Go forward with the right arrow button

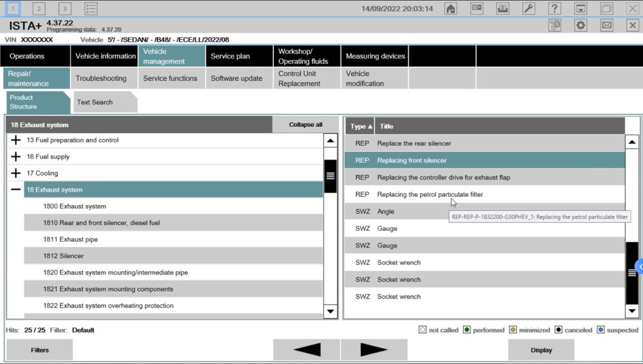374,350
